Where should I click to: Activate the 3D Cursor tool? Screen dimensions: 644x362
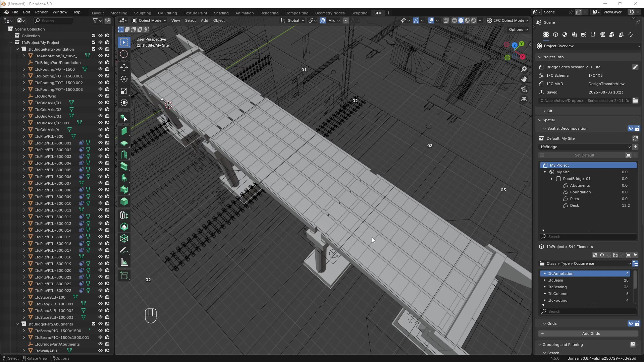pyautogui.click(x=124, y=54)
